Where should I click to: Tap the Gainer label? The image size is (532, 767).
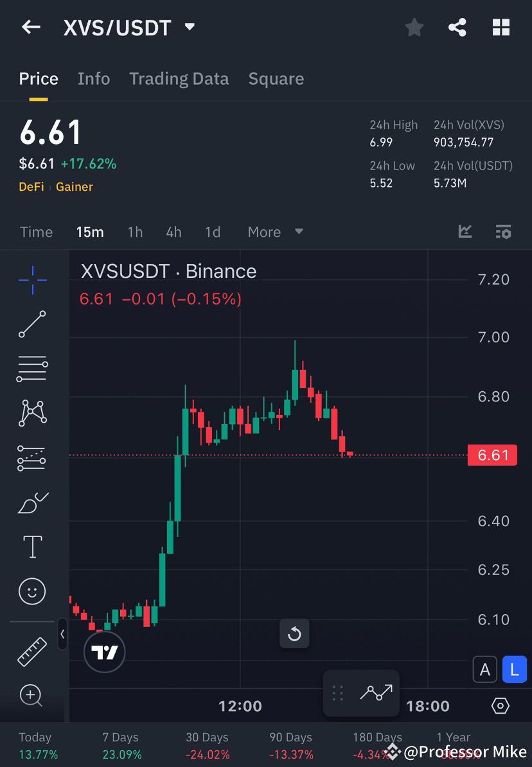pos(74,187)
